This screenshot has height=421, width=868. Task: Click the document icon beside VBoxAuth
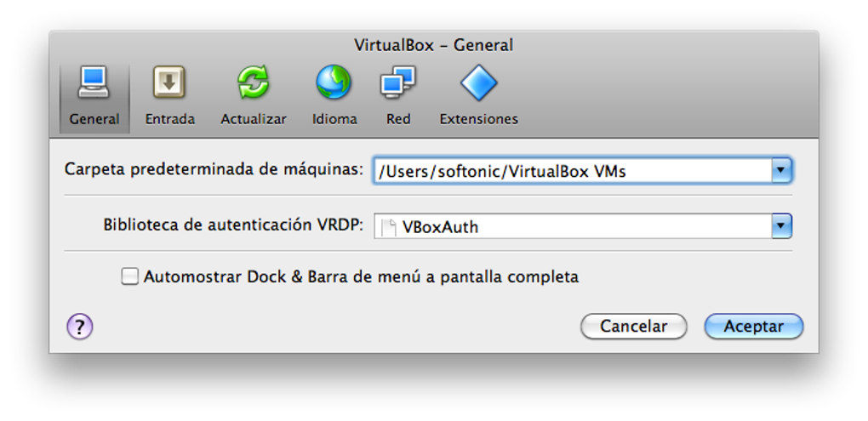coord(389,227)
